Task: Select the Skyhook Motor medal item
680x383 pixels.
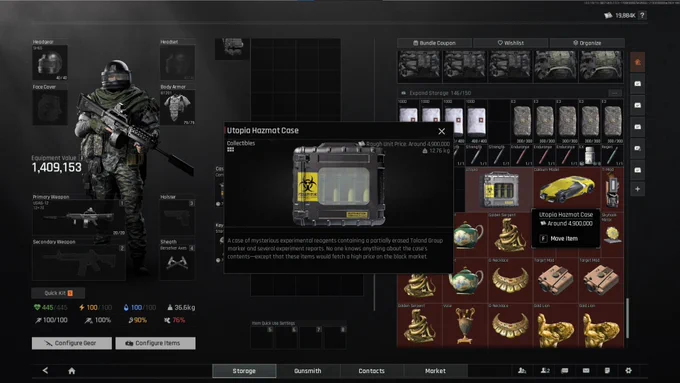Action: click(612, 234)
